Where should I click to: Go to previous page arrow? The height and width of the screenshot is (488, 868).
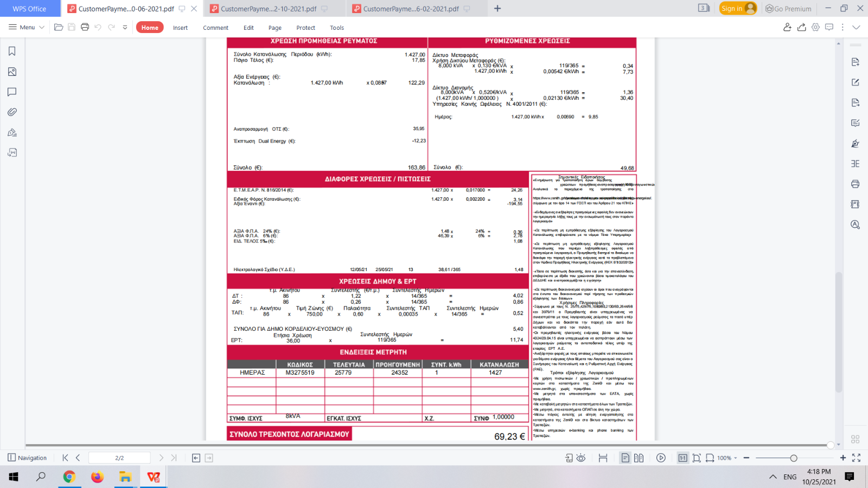pyautogui.click(x=78, y=458)
